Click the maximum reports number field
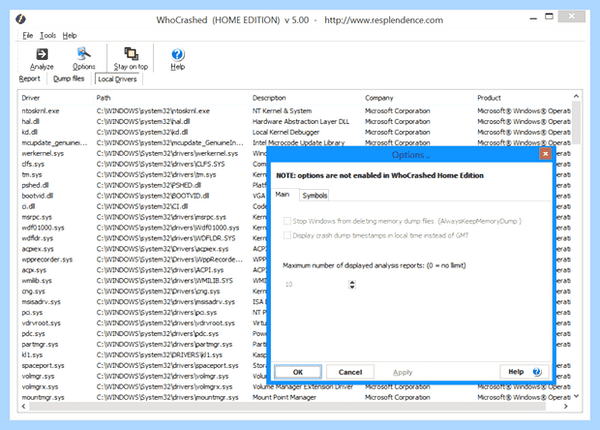This screenshot has height=430, width=600. [315, 284]
